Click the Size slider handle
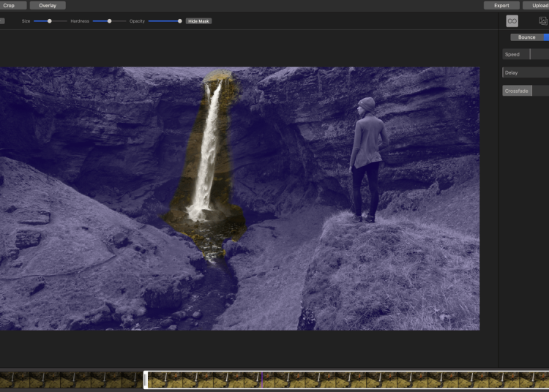The image size is (549, 392). click(50, 21)
